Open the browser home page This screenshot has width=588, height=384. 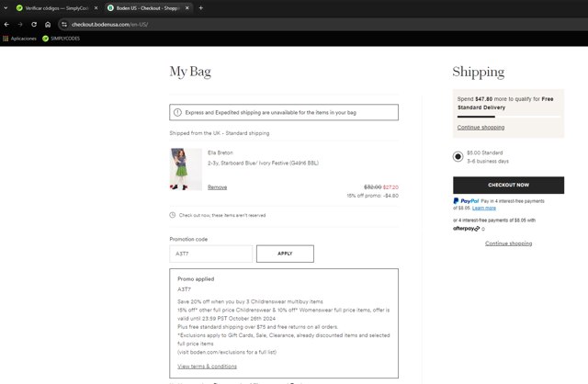tap(48, 25)
